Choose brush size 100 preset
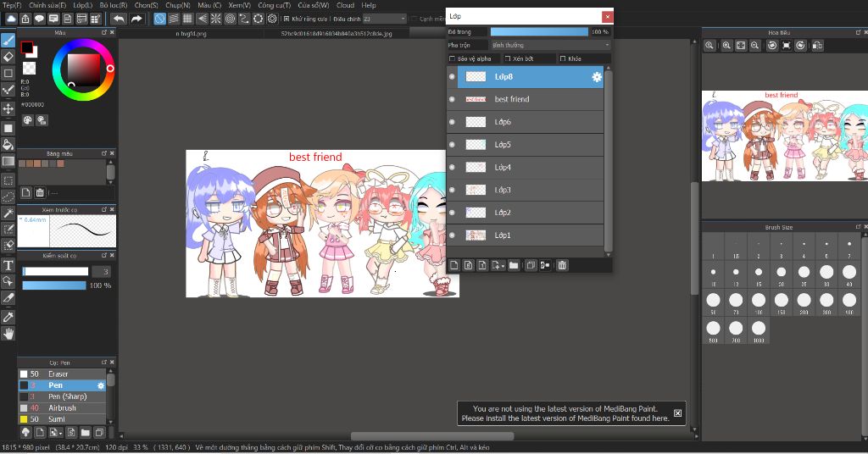The image size is (868, 454). point(759,301)
